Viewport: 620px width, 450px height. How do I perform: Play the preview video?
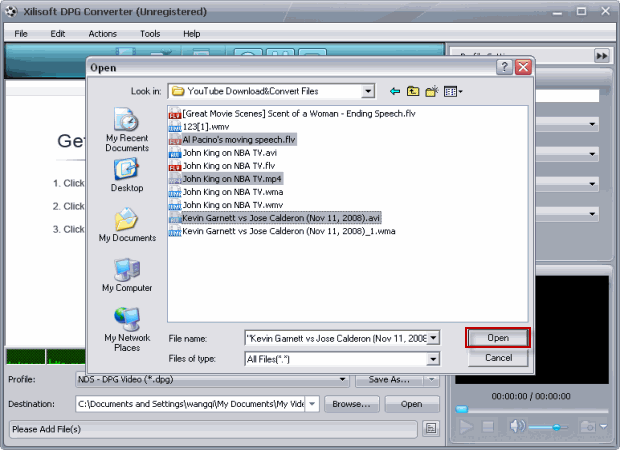[x=466, y=427]
